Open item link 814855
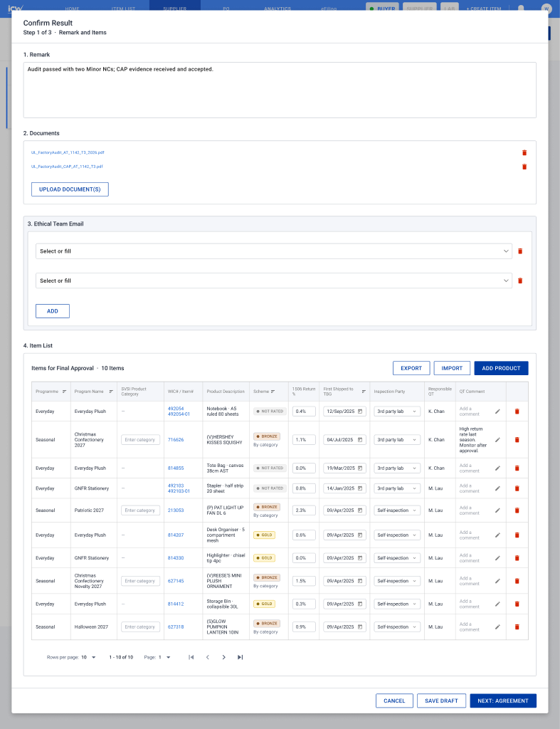560x729 pixels. point(176,468)
